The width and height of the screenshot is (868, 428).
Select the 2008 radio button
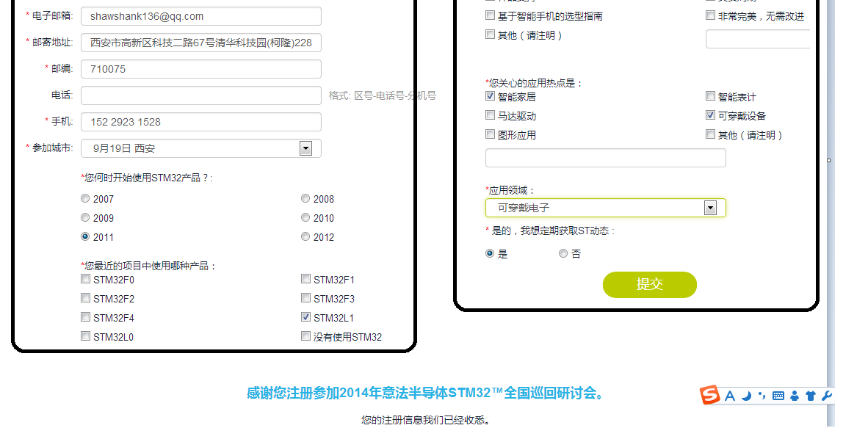(305, 198)
